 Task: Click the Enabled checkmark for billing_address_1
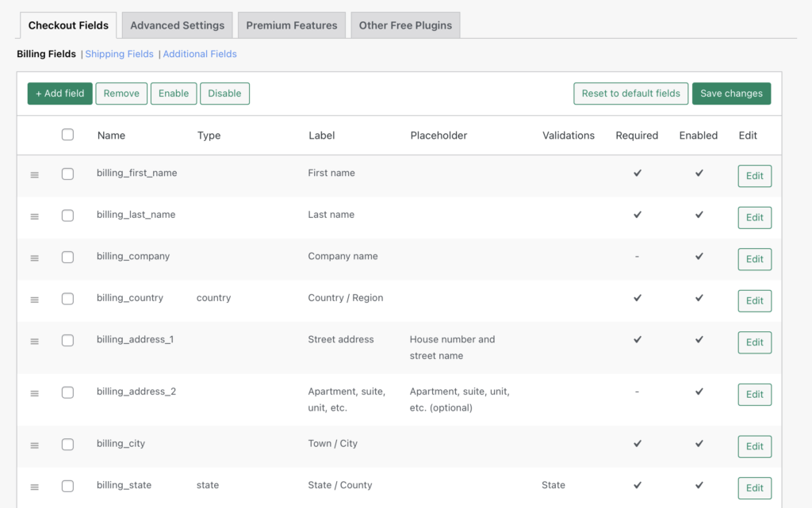click(699, 339)
